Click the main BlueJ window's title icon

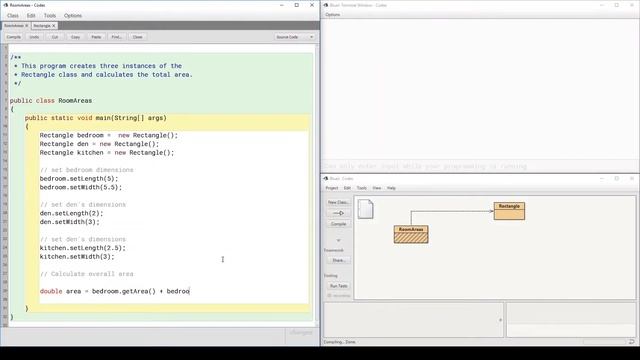(x=326, y=178)
